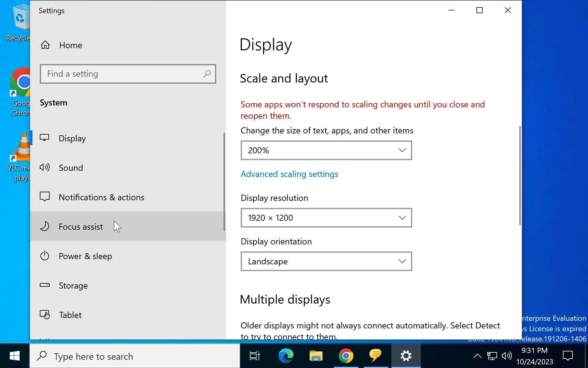Expand the Display orientation Landscape dropdown
This screenshot has width=588, height=368.
[x=326, y=261]
